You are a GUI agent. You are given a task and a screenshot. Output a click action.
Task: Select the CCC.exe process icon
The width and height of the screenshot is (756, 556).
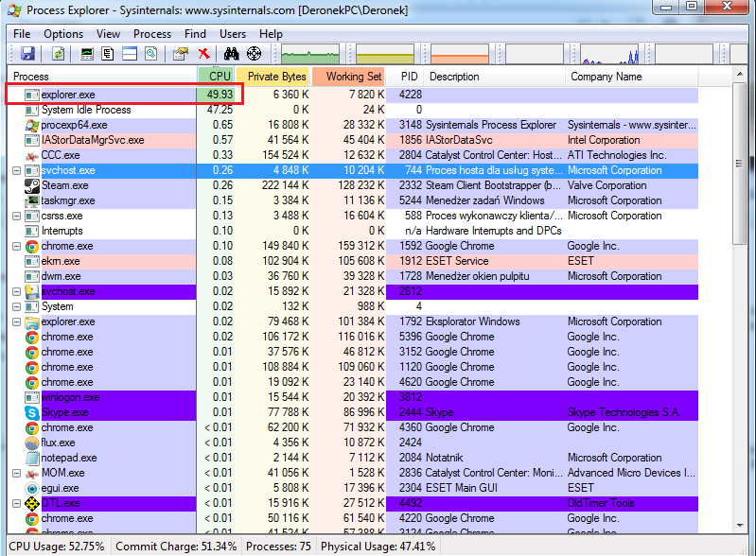(x=32, y=156)
